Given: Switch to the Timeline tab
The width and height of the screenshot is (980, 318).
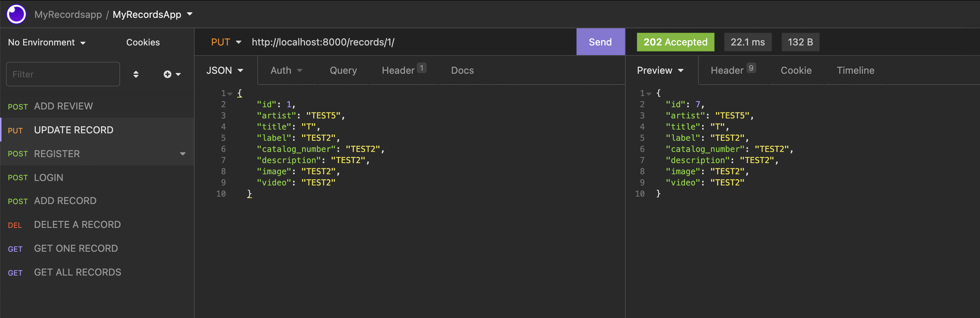Looking at the screenshot, I should [x=855, y=70].
